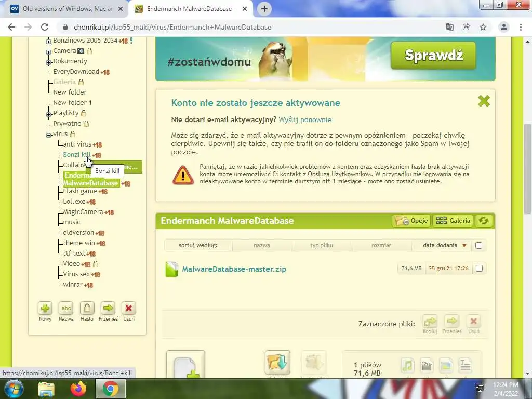The height and width of the screenshot is (399, 532).
Task: Click the zip file icon of MalwareDatabase-master
Action: click(x=171, y=270)
